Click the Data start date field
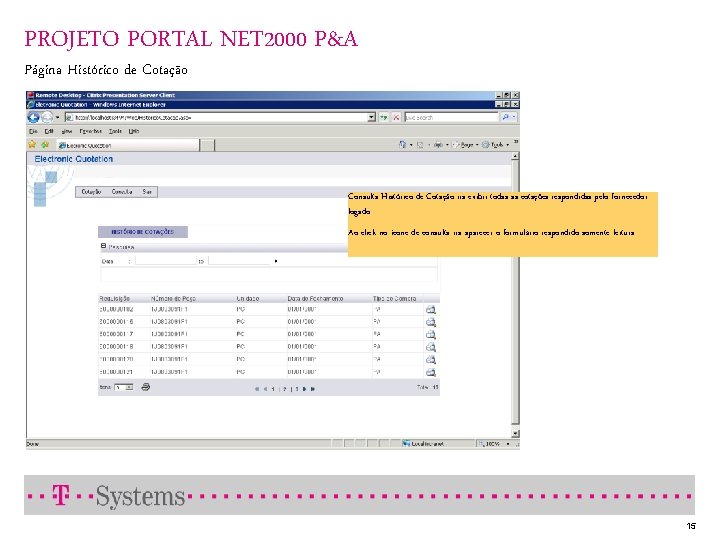Viewport: 720px width, 540px height. point(165,261)
